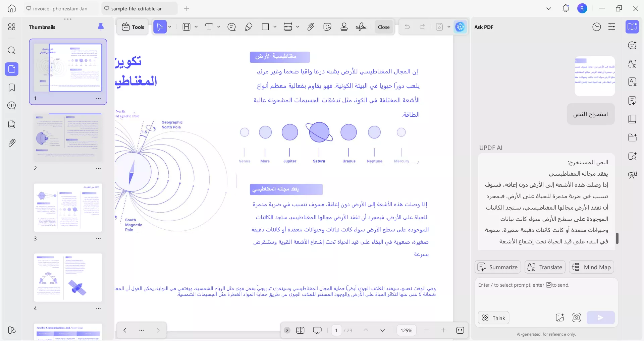The height and width of the screenshot is (341, 644).
Task: Open the Sticker tool
Action: click(327, 27)
